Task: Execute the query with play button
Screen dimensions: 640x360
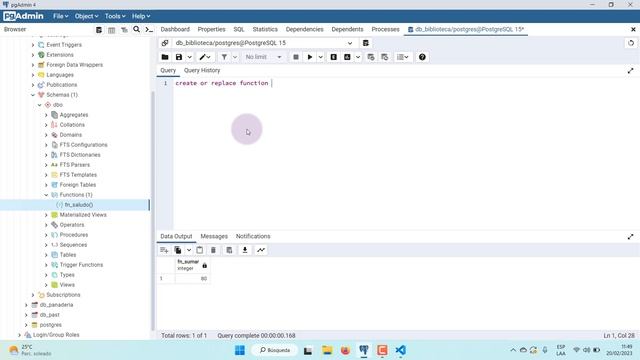Action: 310,57
